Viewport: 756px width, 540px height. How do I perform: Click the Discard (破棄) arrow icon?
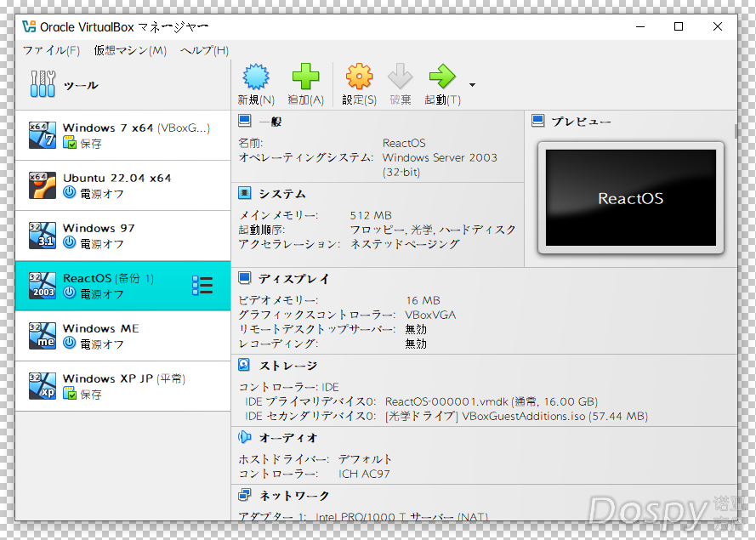[x=401, y=77]
